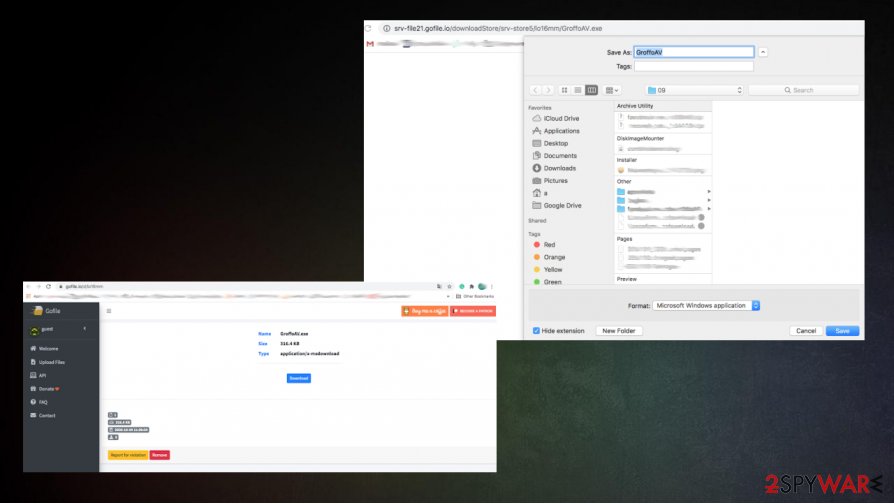Image resolution: width=894 pixels, height=504 pixels.
Task: Click the Tags input field
Action: [694, 66]
